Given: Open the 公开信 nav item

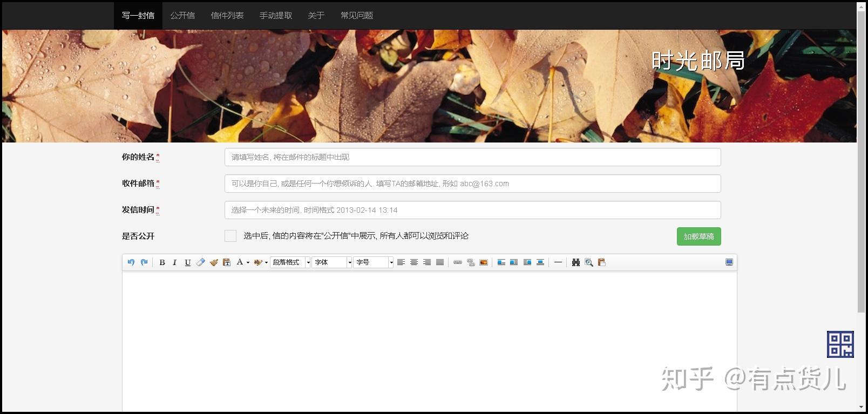Looking at the screenshot, I should click(182, 16).
